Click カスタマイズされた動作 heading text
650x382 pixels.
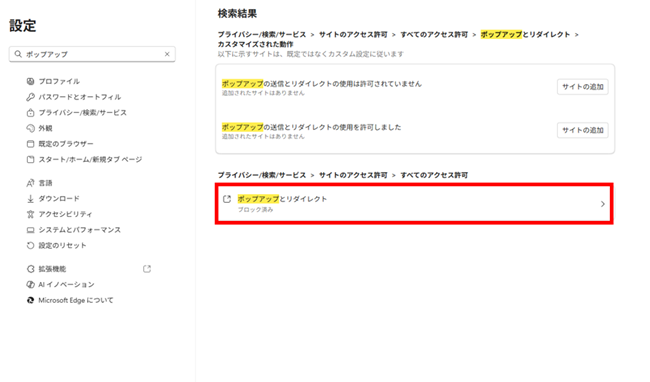pos(255,44)
